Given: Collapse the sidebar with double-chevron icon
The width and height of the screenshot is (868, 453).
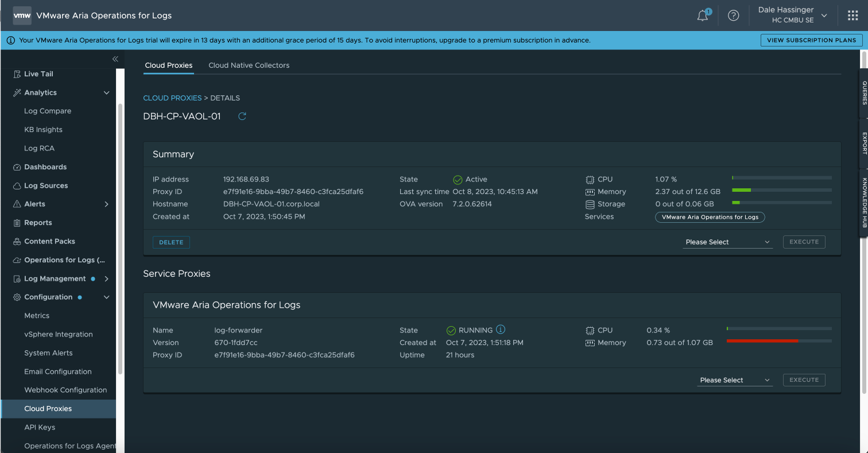Looking at the screenshot, I should [115, 59].
